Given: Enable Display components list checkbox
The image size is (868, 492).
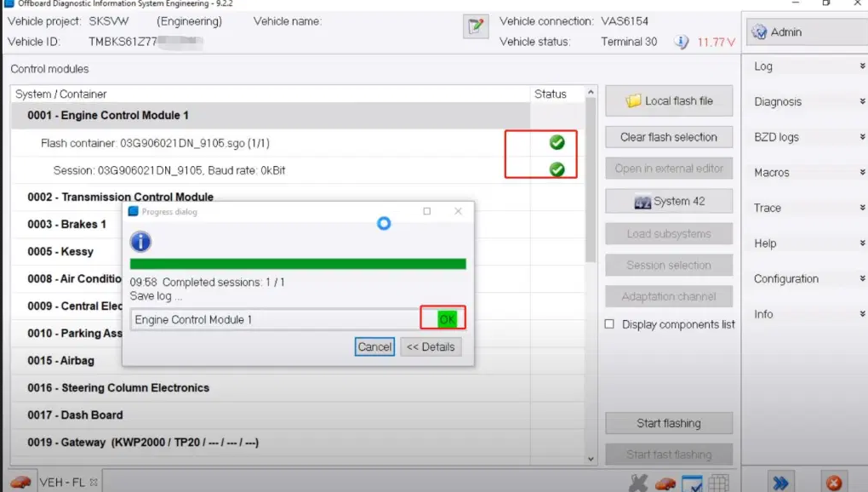Looking at the screenshot, I should pos(609,323).
